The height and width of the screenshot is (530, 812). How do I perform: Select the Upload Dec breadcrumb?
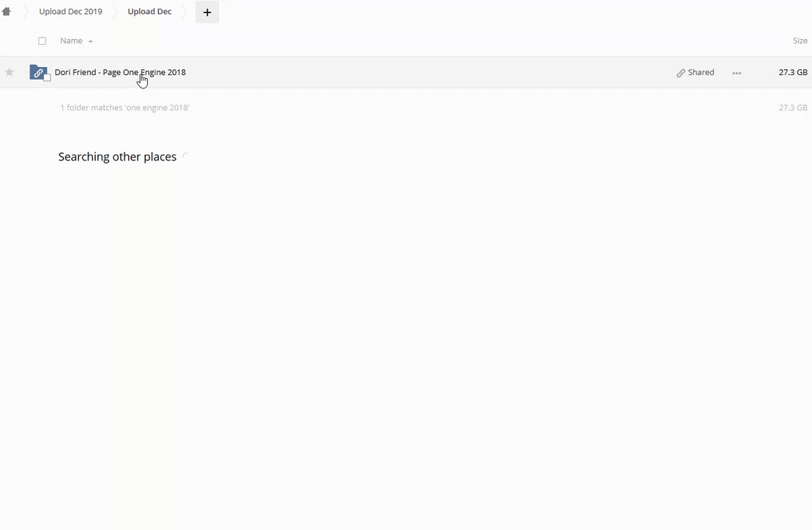click(x=149, y=11)
